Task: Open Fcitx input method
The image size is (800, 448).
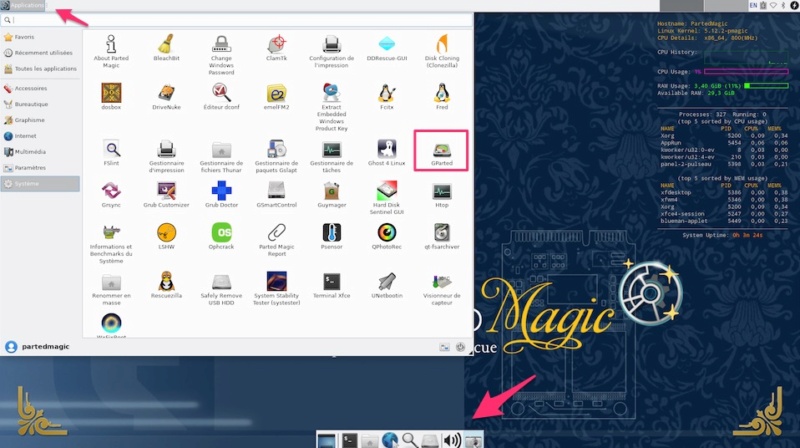Action: point(387,96)
